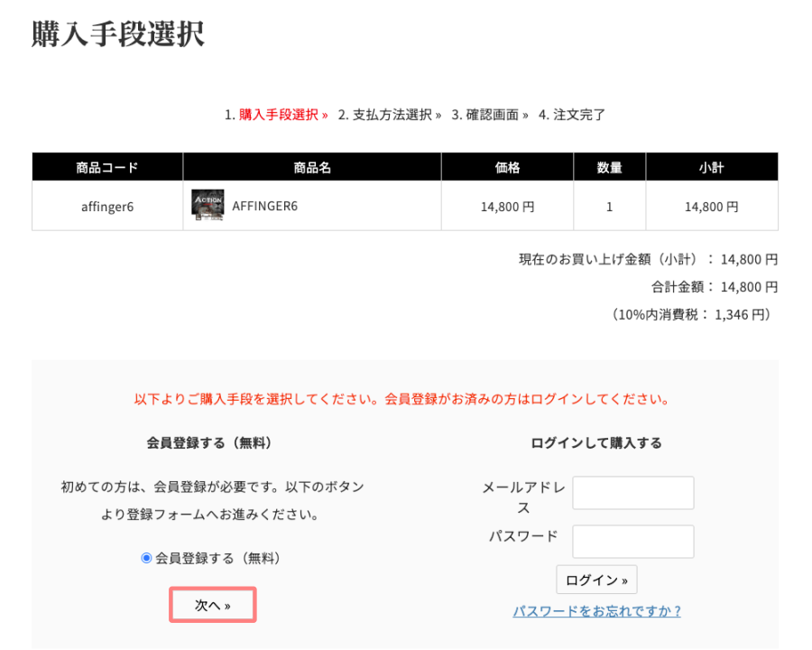Click the 次へ » button

(x=212, y=605)
